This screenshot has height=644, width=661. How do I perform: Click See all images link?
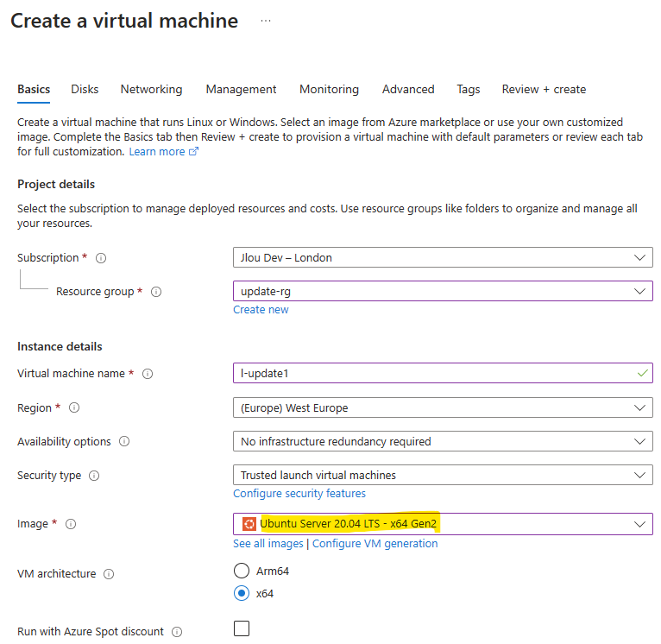268,544
